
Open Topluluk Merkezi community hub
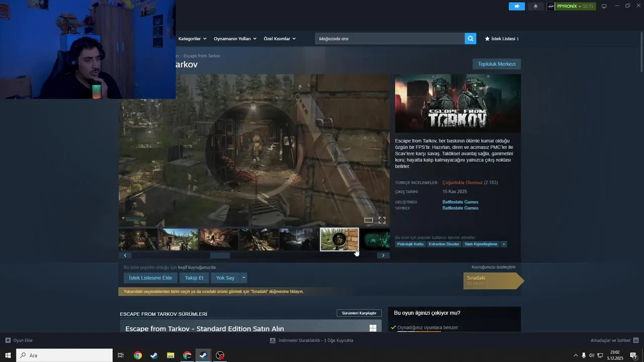[497, 64]
